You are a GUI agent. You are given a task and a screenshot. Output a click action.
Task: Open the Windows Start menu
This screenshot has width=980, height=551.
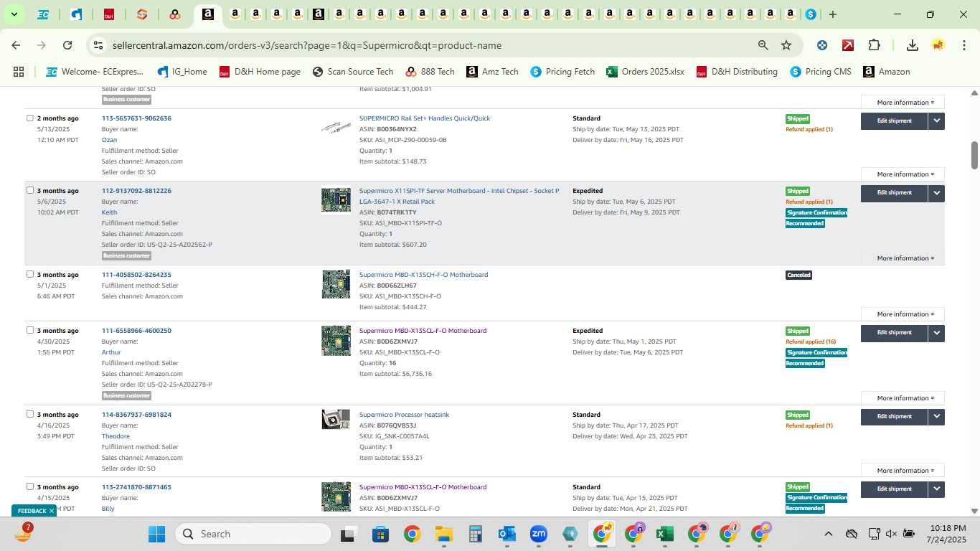tap(156, 534)
